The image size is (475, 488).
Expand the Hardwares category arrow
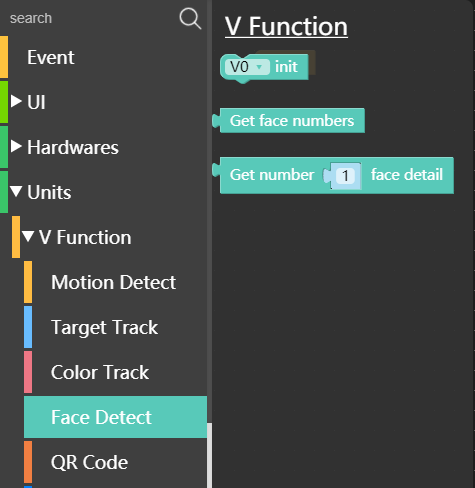tap(16, 146)
